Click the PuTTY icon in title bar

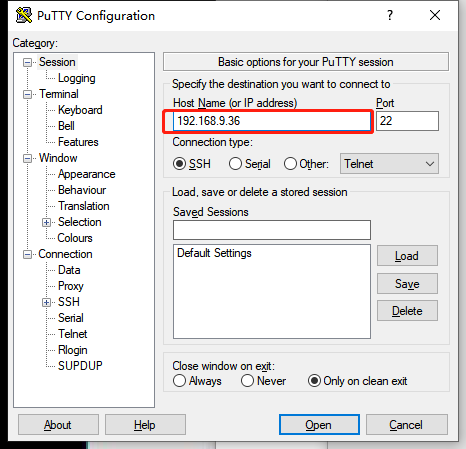(24, 15)
